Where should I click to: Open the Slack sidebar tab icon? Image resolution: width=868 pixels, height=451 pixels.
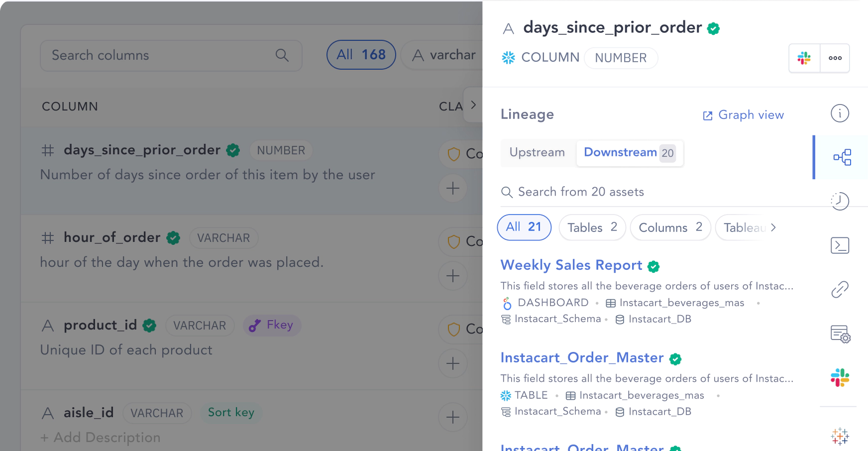[x=840, y=377]
